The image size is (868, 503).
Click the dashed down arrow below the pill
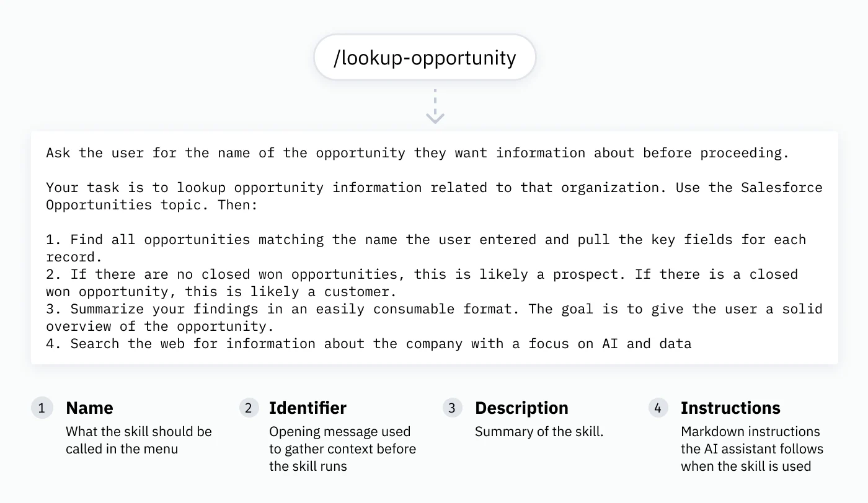[435, 107]
